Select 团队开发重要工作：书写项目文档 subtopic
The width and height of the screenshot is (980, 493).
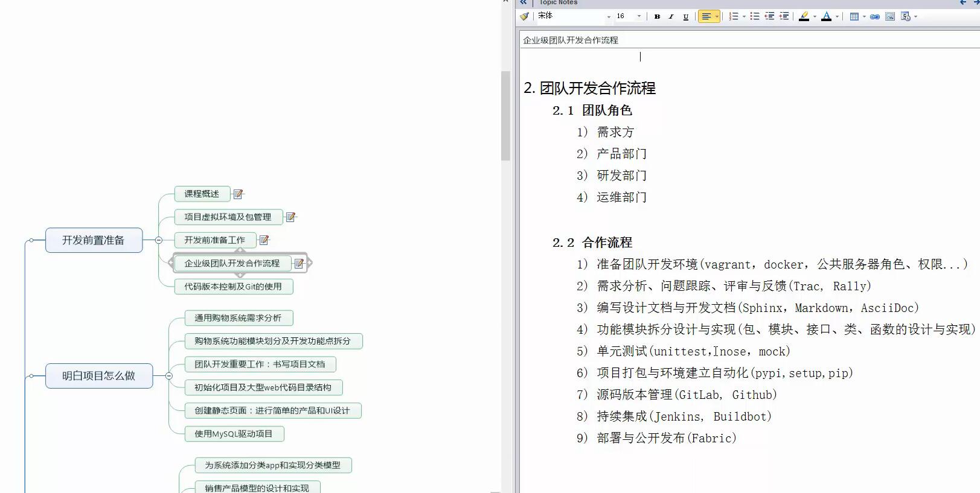click(x=260, y=364)
